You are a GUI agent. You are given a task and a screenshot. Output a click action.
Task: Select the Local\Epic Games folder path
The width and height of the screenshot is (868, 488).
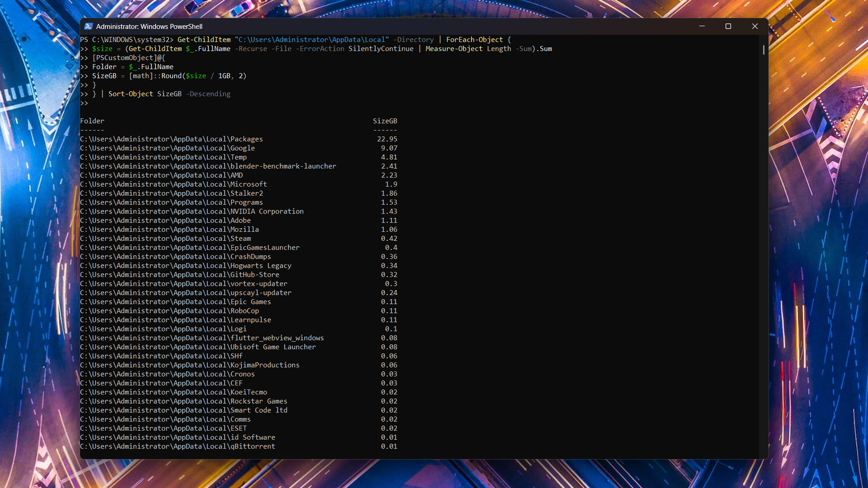(x=176, y=302)
